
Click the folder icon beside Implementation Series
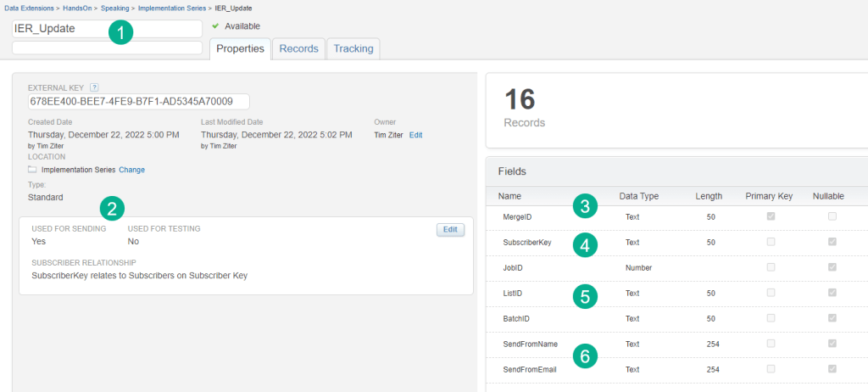click(x=32, y=170)
